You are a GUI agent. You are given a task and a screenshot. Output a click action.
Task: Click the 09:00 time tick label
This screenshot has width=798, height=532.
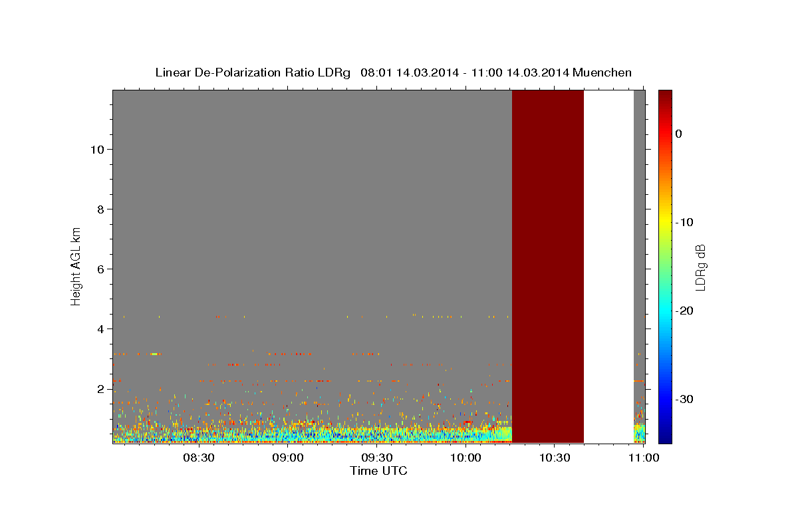pyautogui.click(x=288, y=458)
